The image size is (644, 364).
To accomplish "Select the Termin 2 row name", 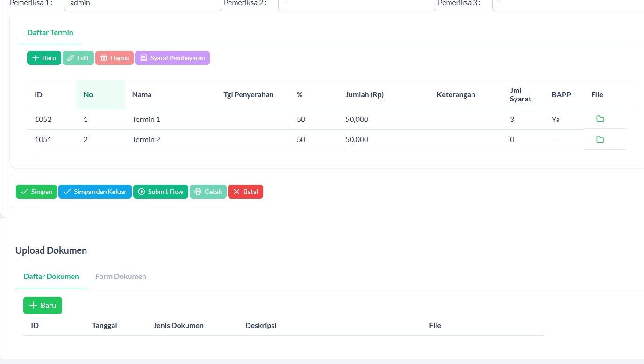I will point(146,140).
